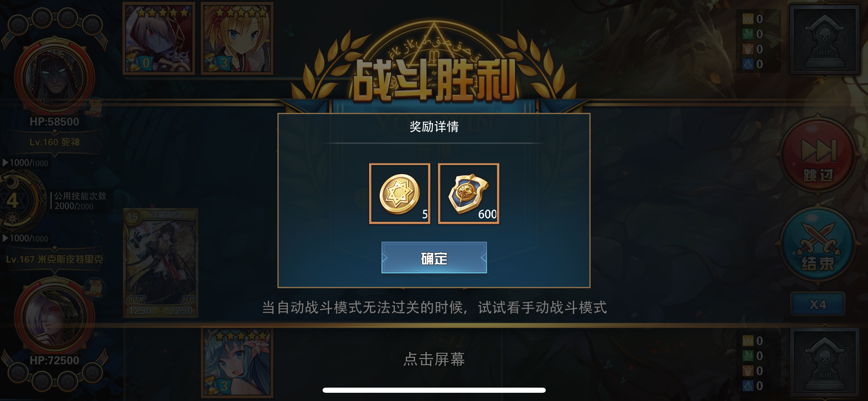The height and width of the screenshot is (401, 868).
Task: End the battle with the 结束 crossed swords button
Action: click(819, 245)
